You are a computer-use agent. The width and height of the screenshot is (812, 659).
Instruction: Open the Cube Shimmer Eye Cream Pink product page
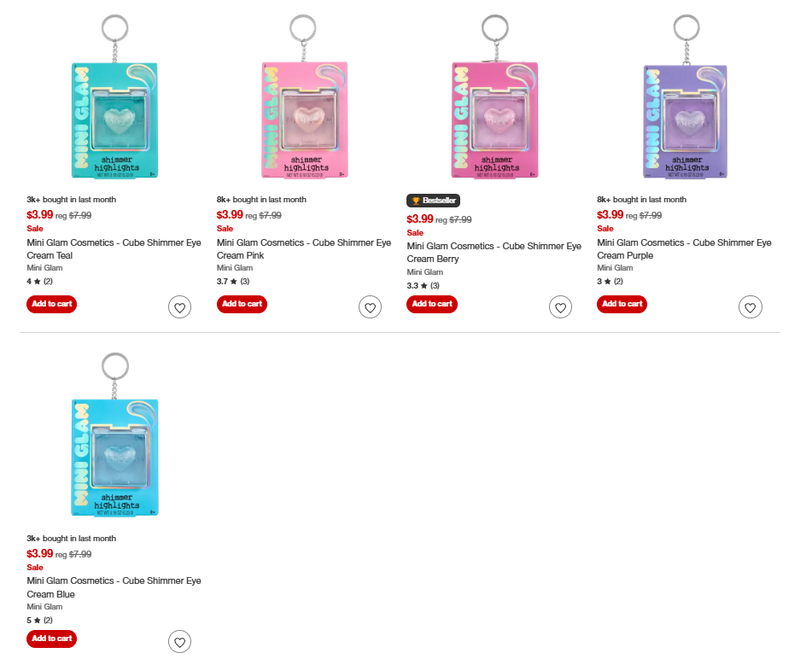pyautogui.click(x=303, y=248)
